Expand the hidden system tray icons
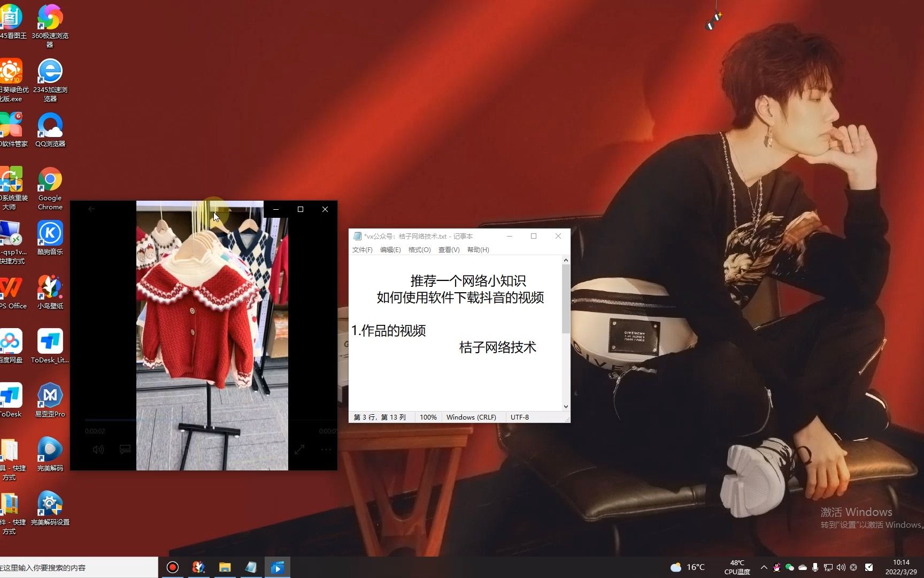This screenshot has width=924, height=578. [764, 567]
